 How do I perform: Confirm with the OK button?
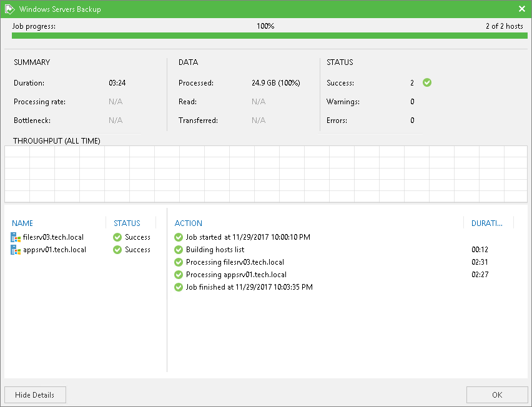pos(496,395)
